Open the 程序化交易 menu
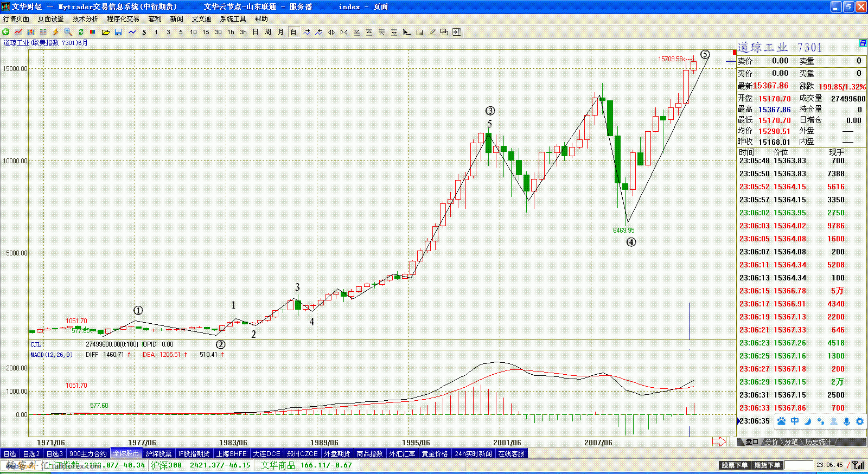Viewport: 868px width, 474px height. click(123, 18)
